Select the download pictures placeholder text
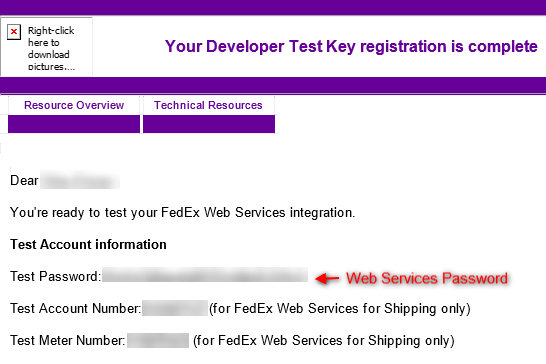The height and width of the screenshot is (364, 546). [x=51, y=48]
